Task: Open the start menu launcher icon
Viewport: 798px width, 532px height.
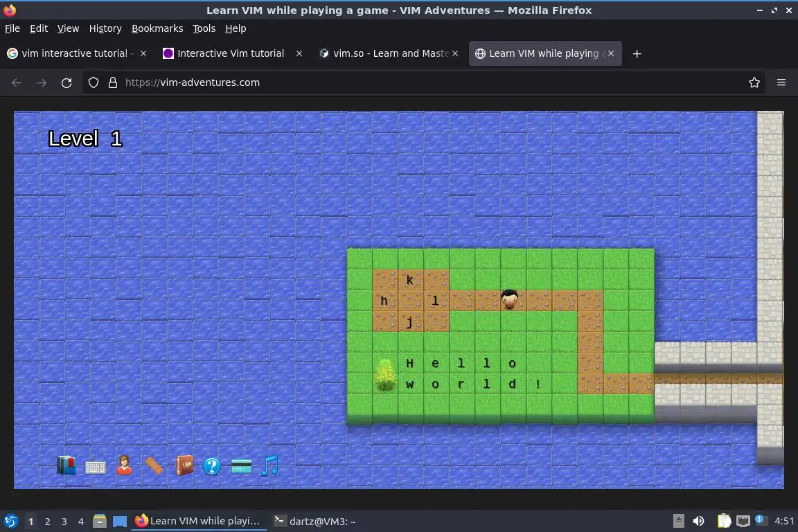Action: tap(10, 521)
